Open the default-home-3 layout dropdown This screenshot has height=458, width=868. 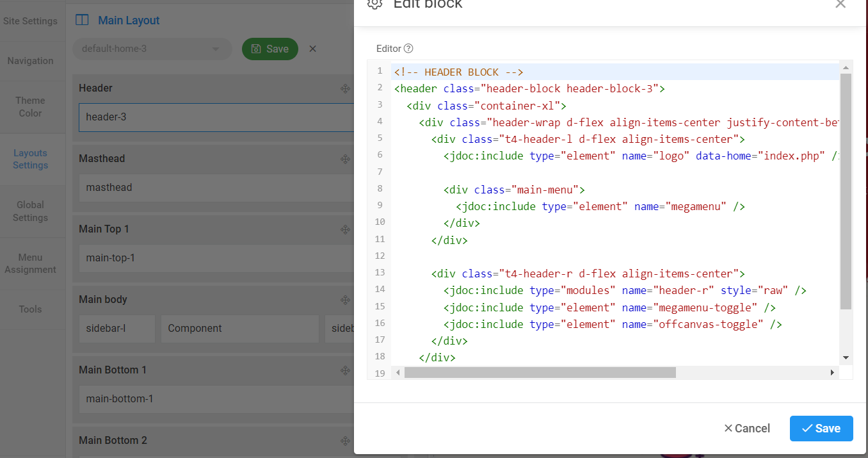coord(152,49)
